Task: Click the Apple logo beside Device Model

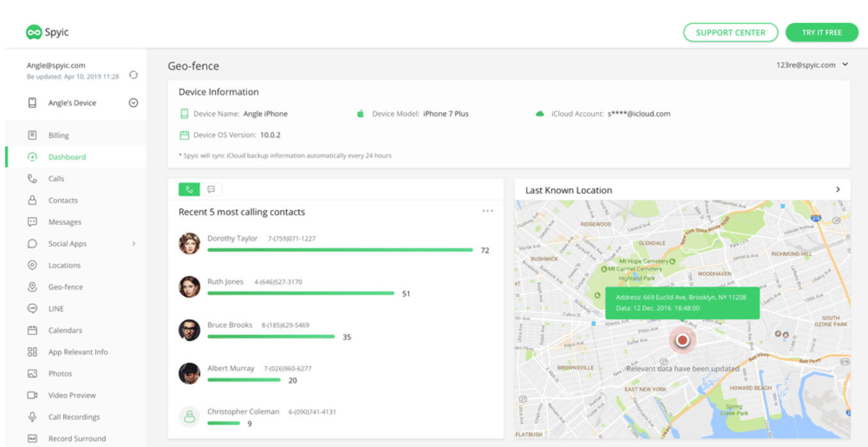Action: click(x=360, y=114)
